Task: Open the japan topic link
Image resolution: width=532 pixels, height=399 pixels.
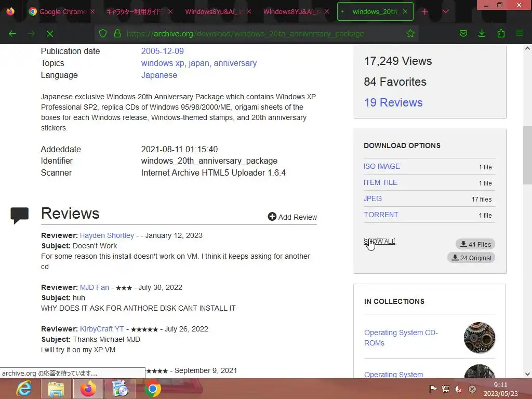Action: [199, 63]
